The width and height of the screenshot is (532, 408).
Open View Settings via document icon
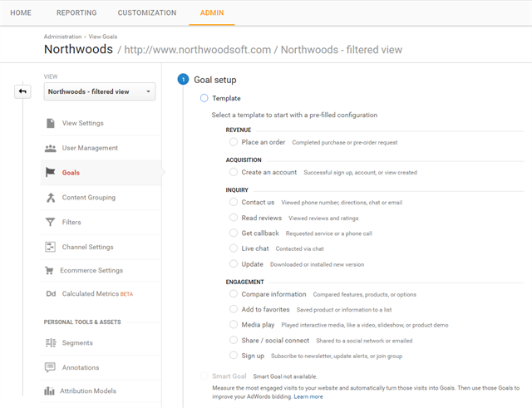click(51, 123)
